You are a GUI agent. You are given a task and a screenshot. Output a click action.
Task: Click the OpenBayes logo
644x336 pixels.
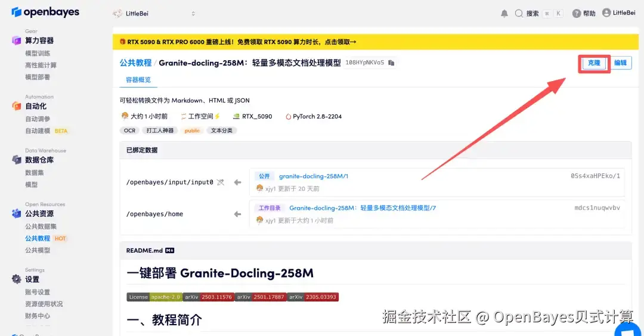coord(45,13)
